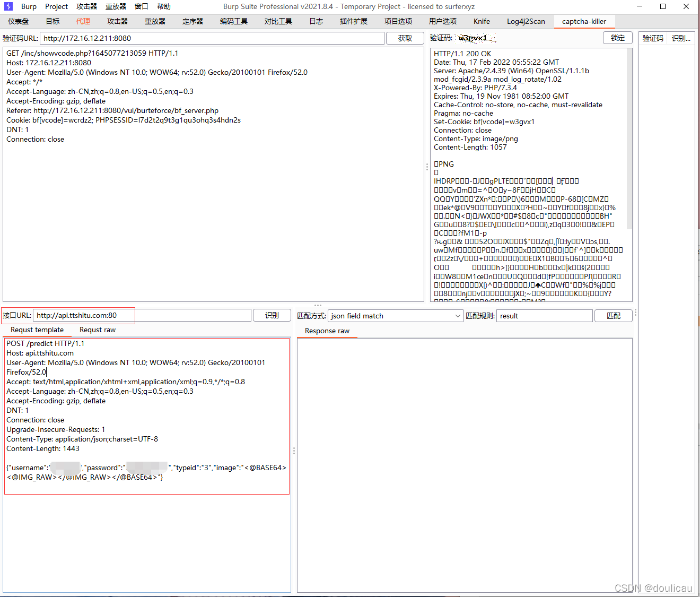
Task: Click the Content-Type: image/png line
Action: pos(476,139)
